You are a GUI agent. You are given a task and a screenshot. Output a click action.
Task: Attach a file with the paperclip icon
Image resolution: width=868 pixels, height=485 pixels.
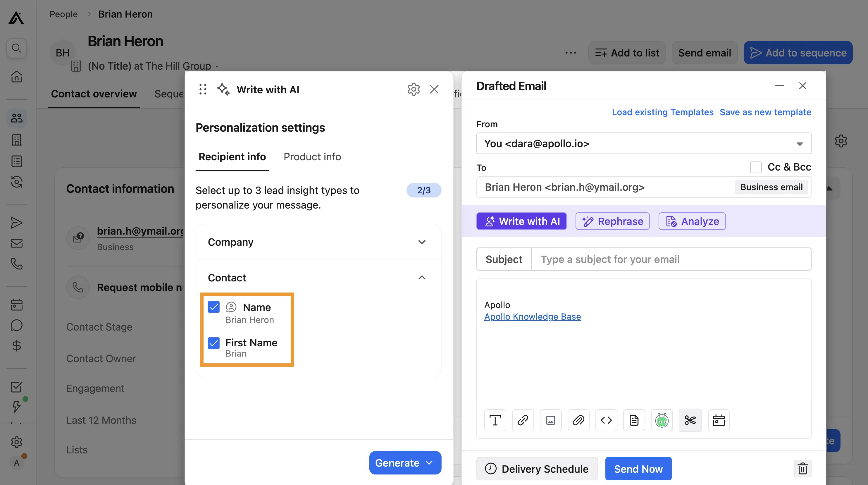[578, 420]
